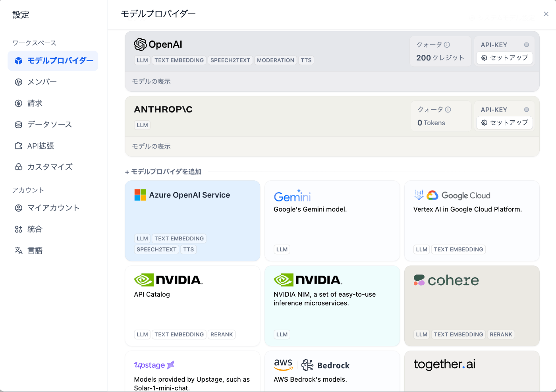The image size is (556, 392).
Task: Click the Members people icon
Action: click(x=19, y=82)
